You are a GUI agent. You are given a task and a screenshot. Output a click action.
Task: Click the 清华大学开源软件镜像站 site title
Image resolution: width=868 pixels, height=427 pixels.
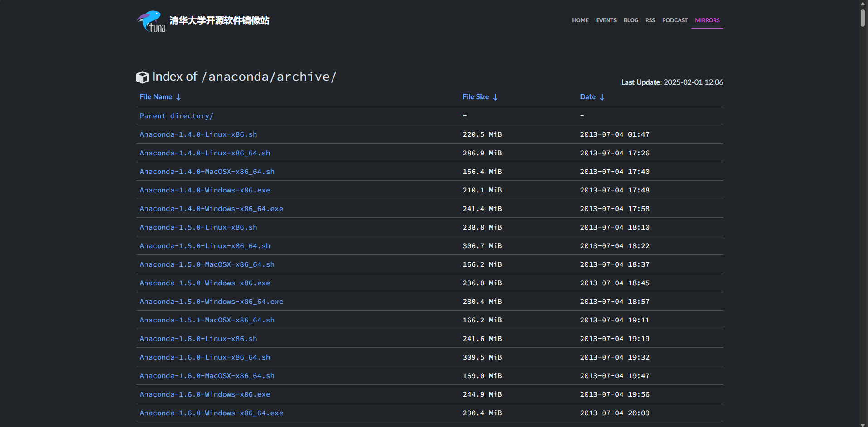[x=219, y=21]
